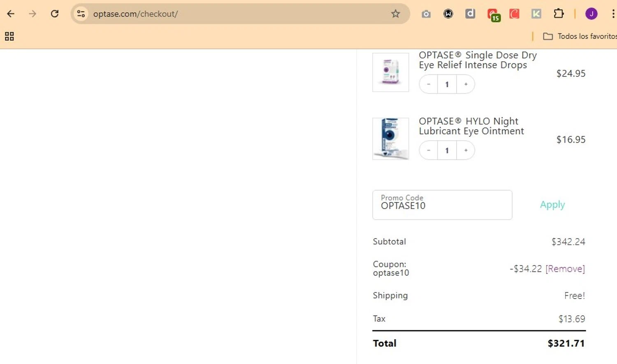Click the $16.95 price

pos(571,139)
